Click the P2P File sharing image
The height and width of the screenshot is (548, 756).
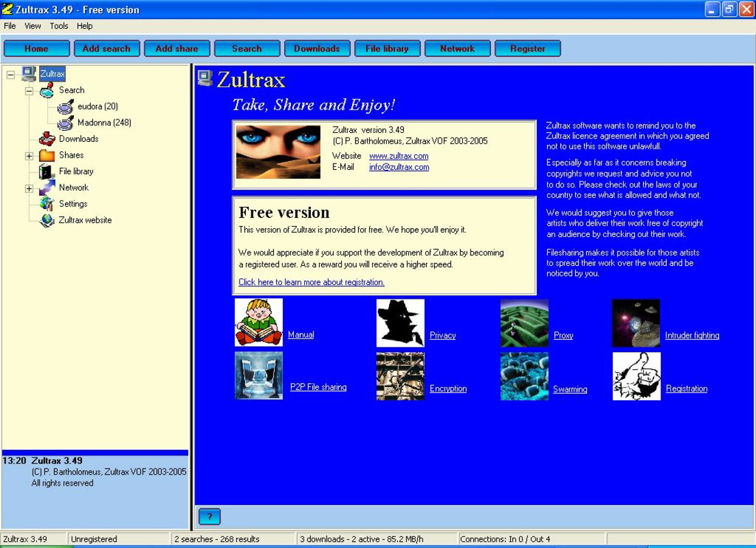(258, 375)
